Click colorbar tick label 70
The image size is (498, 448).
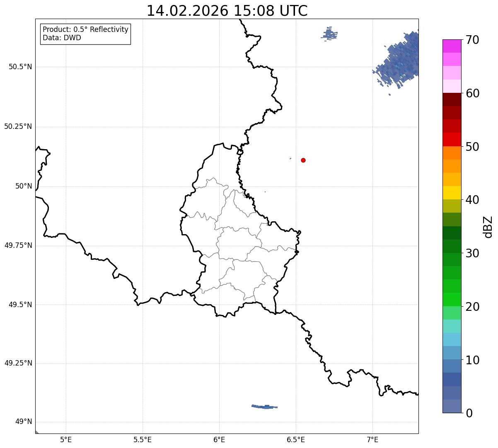tap(472, 40)
